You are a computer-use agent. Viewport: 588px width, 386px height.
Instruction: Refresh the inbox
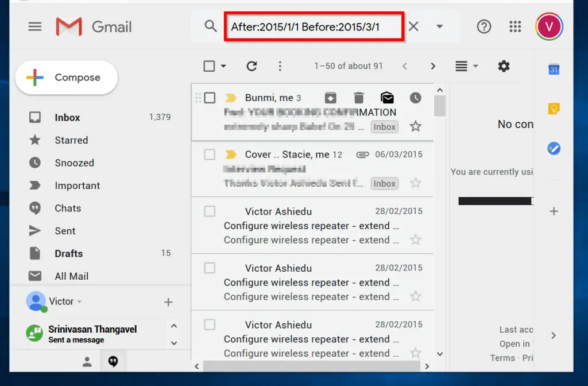pyautogui.click(x=252, y=66)
